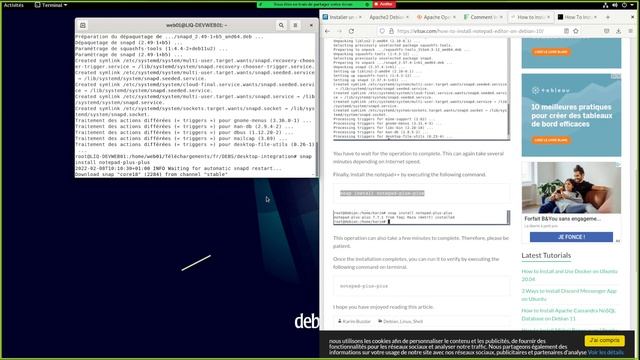This screenshot has width=640, height=360.
Task: Open '2 Ways to Install Discord Messenger' link
Action: (569, 295)
